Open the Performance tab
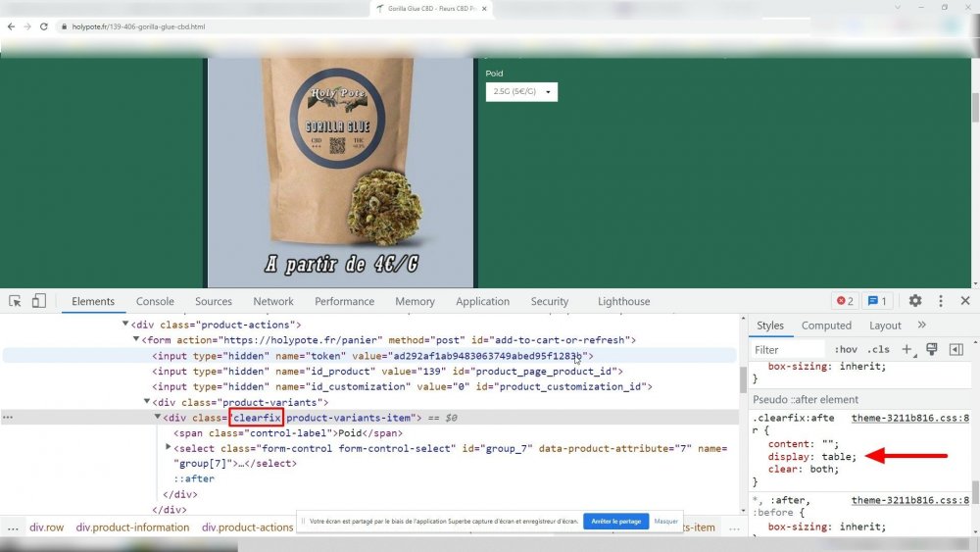The image size is (980, 552). click(344, 301)
